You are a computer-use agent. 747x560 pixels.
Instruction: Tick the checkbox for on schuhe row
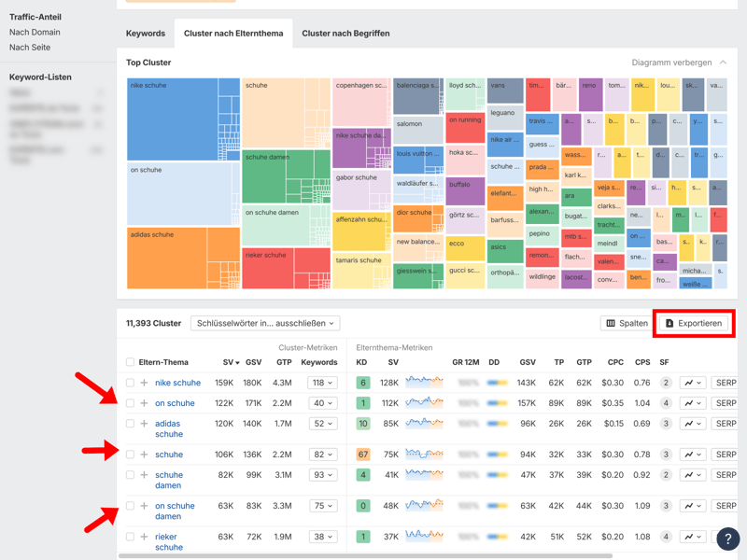[x=130, y=403]
